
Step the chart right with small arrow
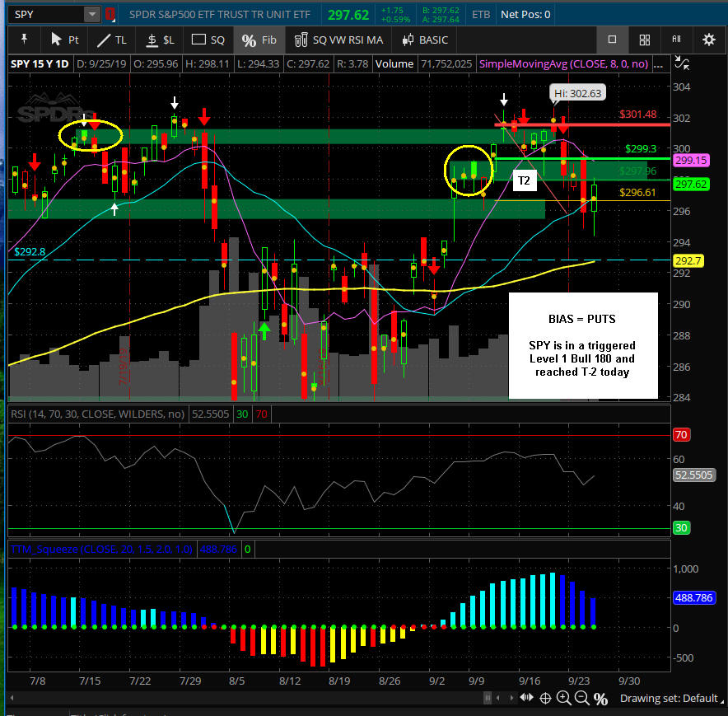click(511, 698)
